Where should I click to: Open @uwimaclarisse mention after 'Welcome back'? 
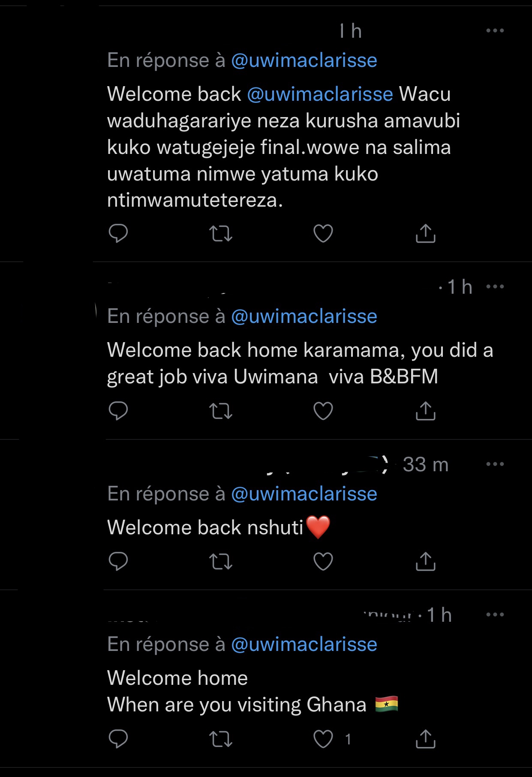320,94
